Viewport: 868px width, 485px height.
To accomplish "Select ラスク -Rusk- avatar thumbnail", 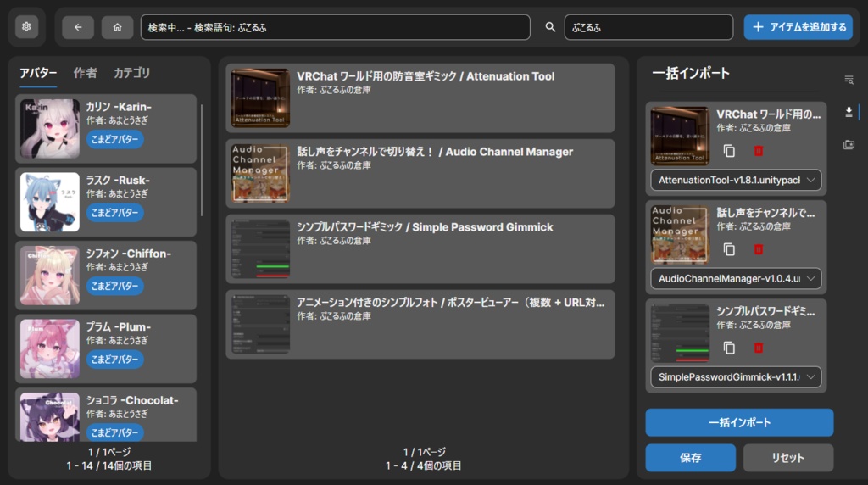I will pyautogui.click(x=50, y=202).
